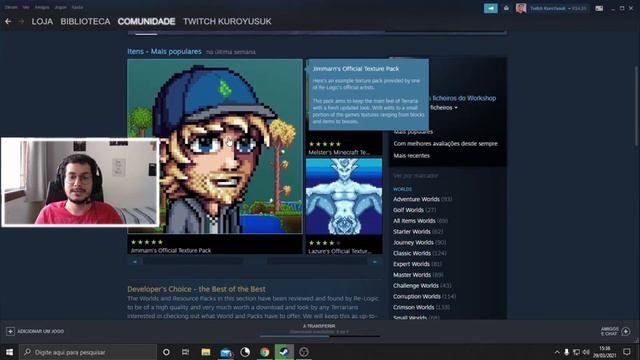This screenshot has width=640, height=360.
Task: Click the blue announcements button
Action: 491,8
